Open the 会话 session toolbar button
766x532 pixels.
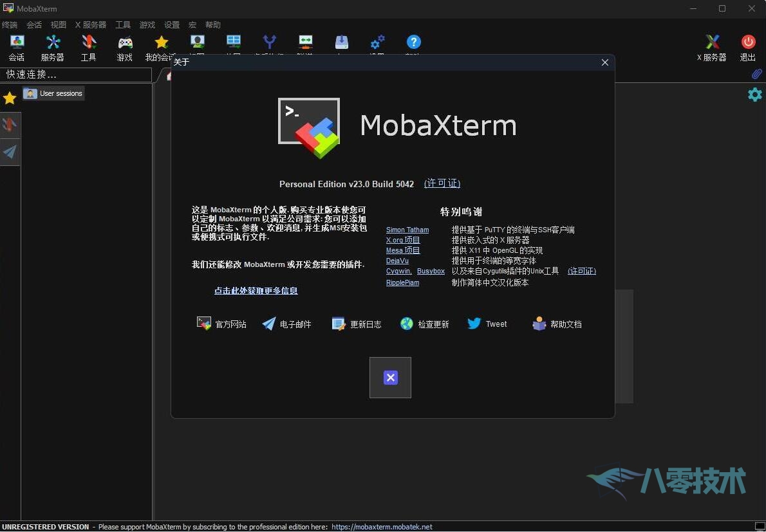tap(17, 48)
